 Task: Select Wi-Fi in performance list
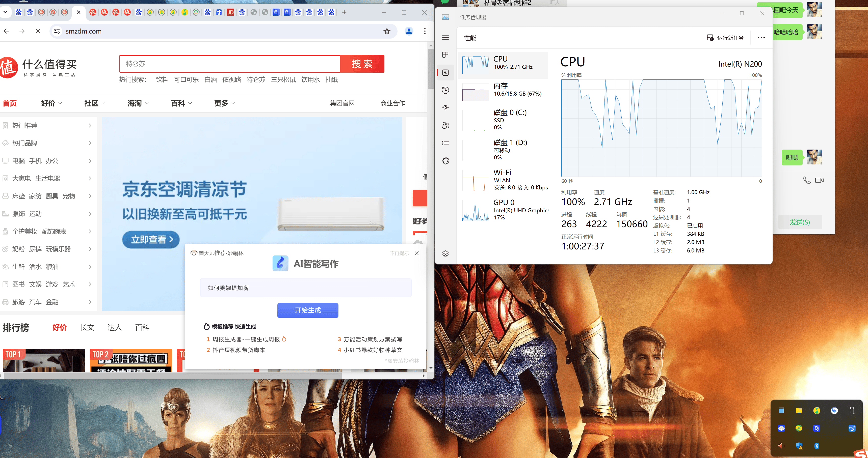pos(503,180)
